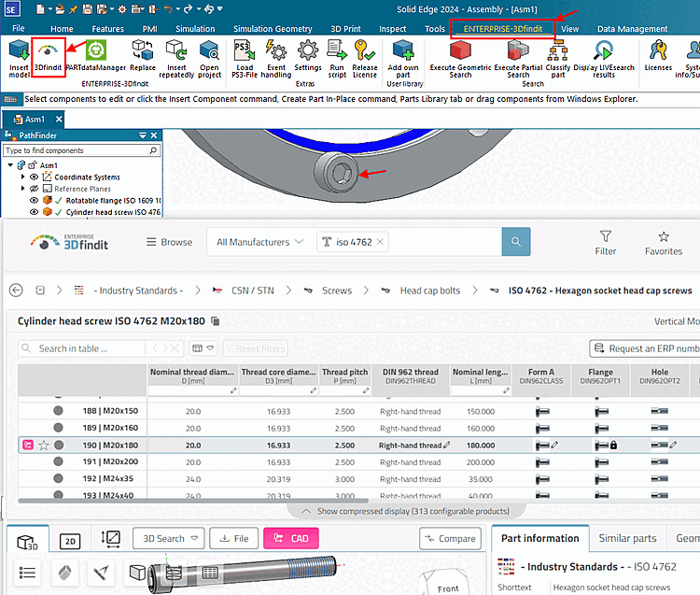Click the File download button
This screenshot has height=595, width=700.
pos(234,538)
